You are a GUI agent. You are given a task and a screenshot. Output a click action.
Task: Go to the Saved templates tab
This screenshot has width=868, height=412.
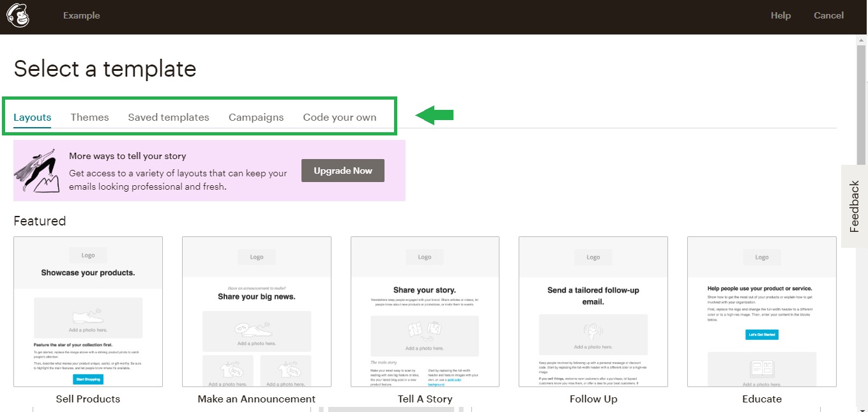coord(169,118)
